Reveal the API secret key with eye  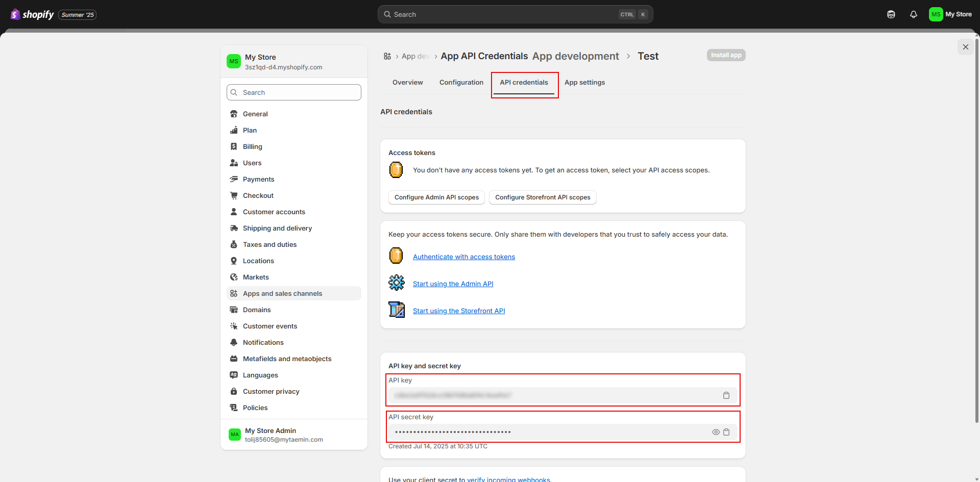(x=716, y=432)
